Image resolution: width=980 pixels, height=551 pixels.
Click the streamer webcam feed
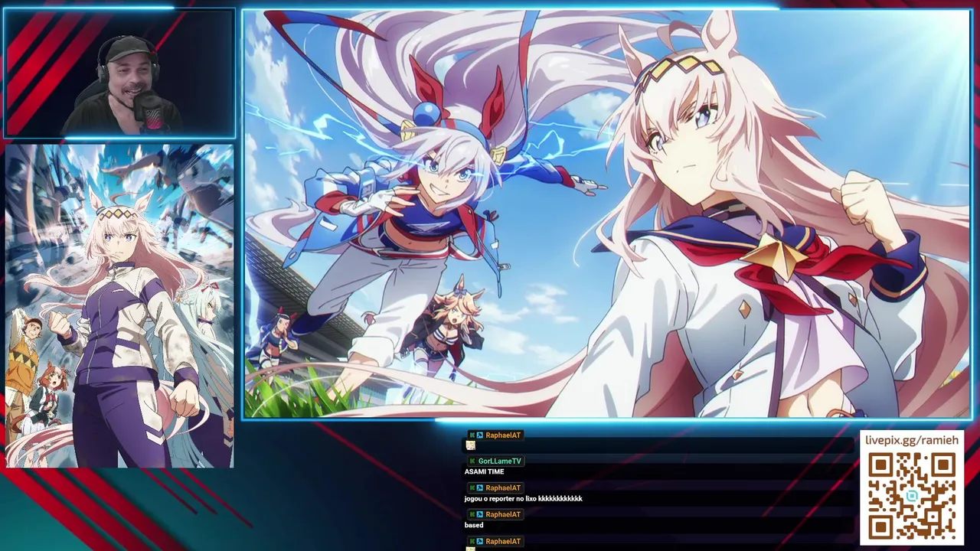119,73
